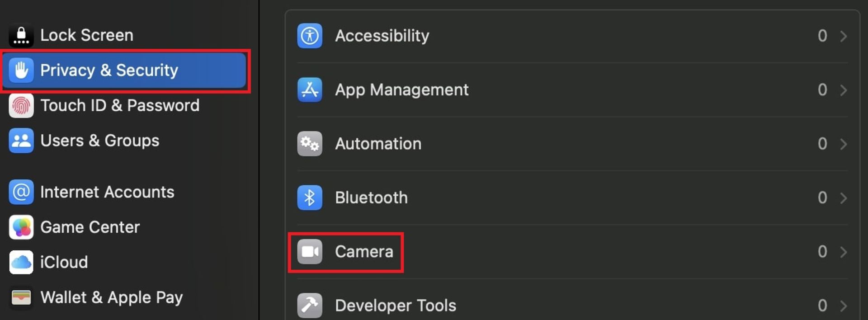
Task: Open the iCloud cloud icon
Action: tap(21, 262)
